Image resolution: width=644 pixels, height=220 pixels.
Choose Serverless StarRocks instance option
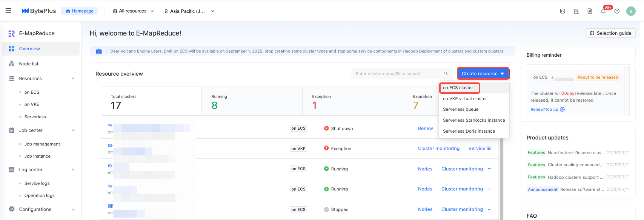[474, 120]
